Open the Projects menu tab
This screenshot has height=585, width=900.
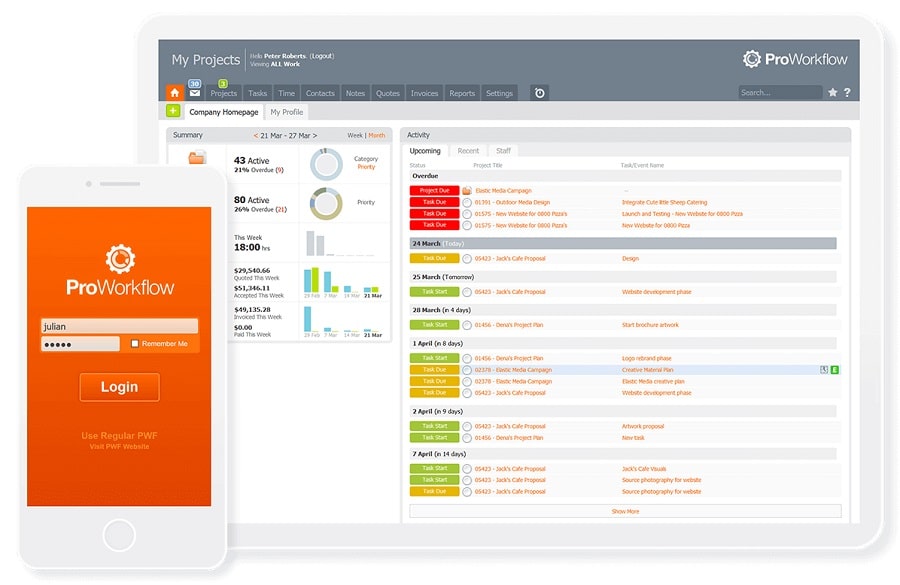[223, 93]
